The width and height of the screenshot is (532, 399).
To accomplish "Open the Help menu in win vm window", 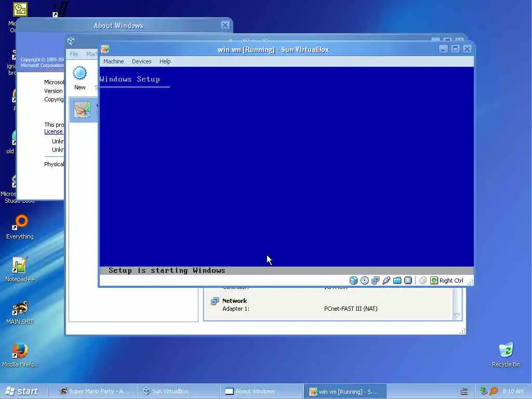I will pos(165,61).
